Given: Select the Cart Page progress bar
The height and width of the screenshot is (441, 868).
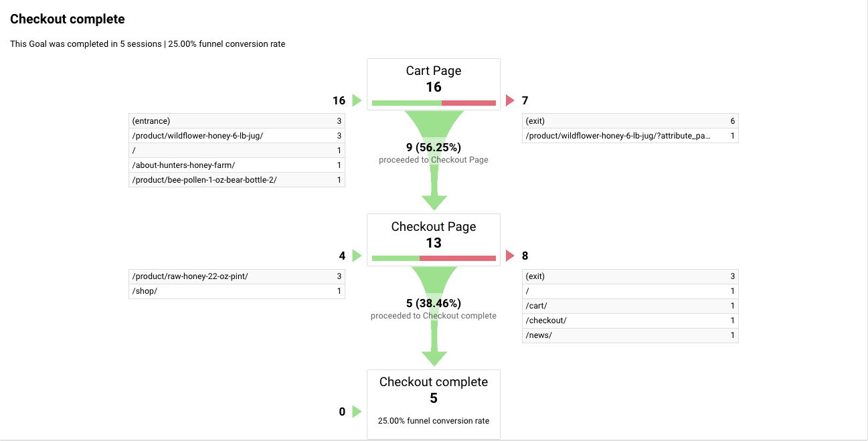Looking at the screenshot, I should [x=434, y=103].
